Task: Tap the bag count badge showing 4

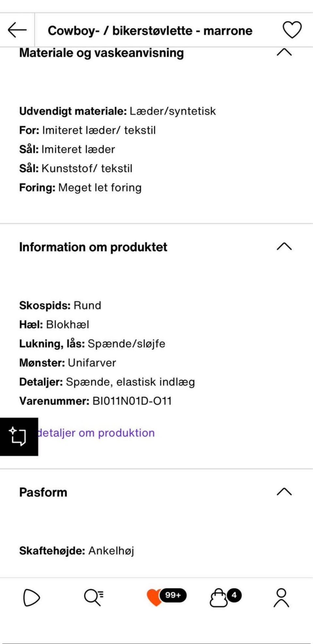Action: (x=234, y=595)
